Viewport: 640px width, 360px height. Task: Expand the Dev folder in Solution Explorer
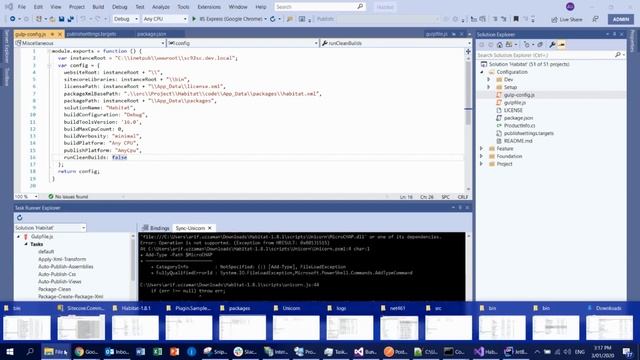[x=489, y=80]
